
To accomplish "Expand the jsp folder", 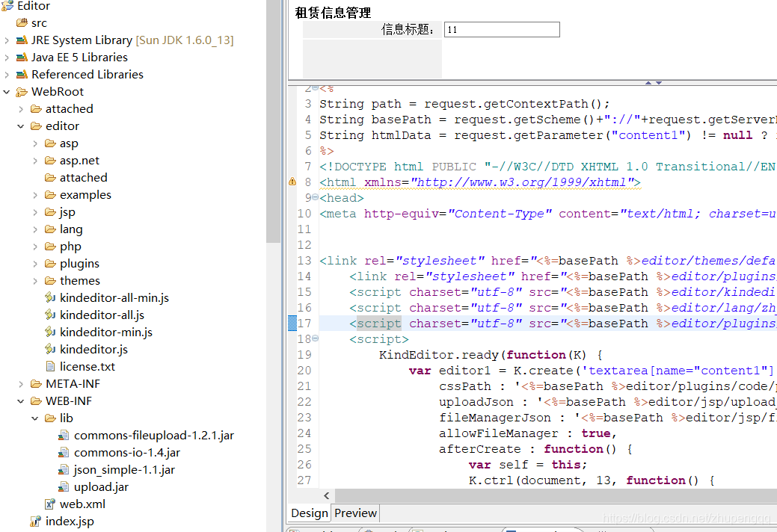I will [x=35, y=211].
